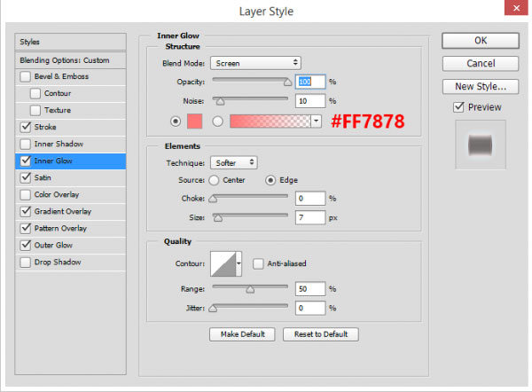Click the Contour curve thumbnail

pos(223,263)
